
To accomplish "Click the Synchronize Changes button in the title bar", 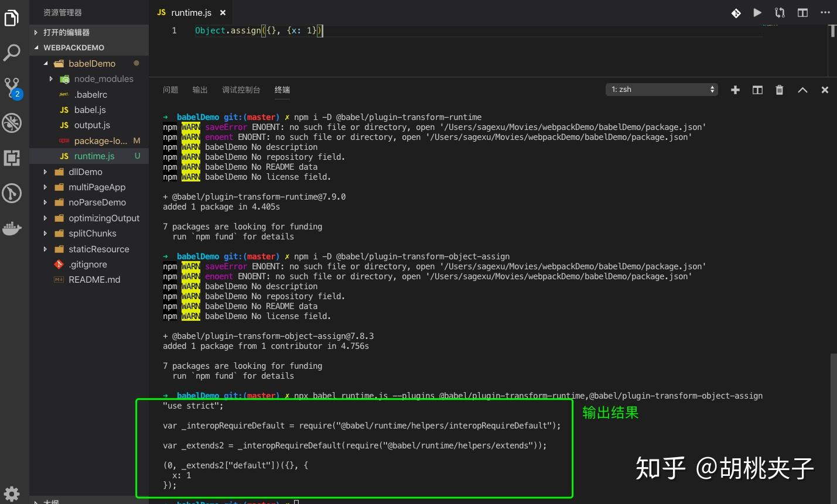I will point(780,12).
